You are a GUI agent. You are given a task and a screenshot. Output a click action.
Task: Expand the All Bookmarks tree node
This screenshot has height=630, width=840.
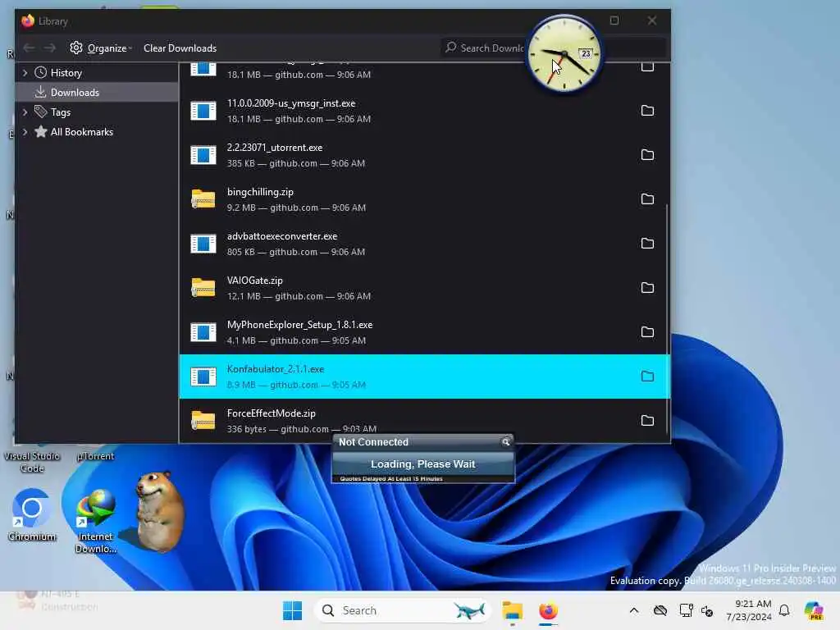click(25, 132)
